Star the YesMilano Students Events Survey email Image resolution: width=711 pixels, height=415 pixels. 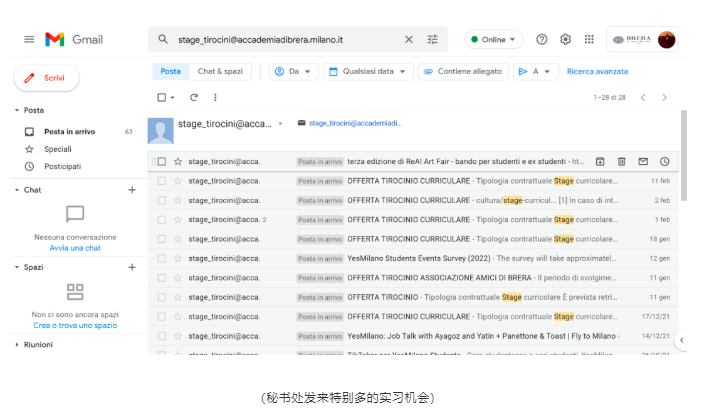pos(178,259)
